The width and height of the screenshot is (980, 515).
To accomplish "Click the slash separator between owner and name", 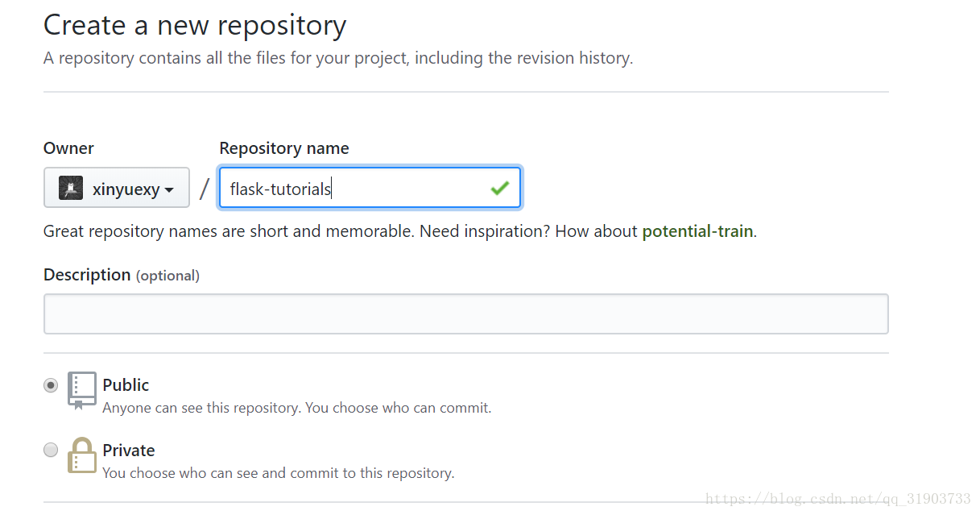I will coord(205,189).
